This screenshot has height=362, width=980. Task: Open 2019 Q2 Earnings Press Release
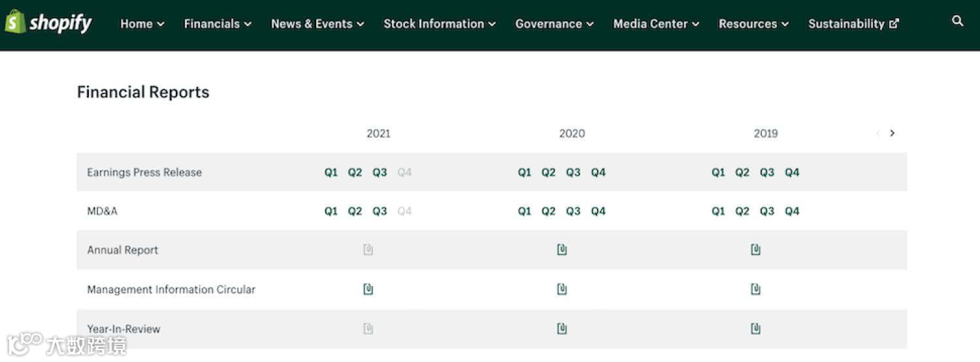[742, 173]
